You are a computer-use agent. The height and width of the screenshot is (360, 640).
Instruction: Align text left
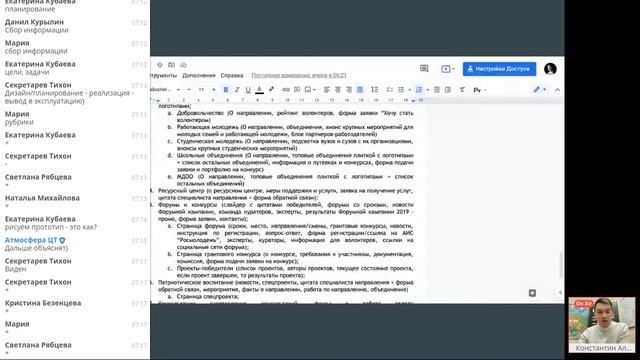coord(327,90)
